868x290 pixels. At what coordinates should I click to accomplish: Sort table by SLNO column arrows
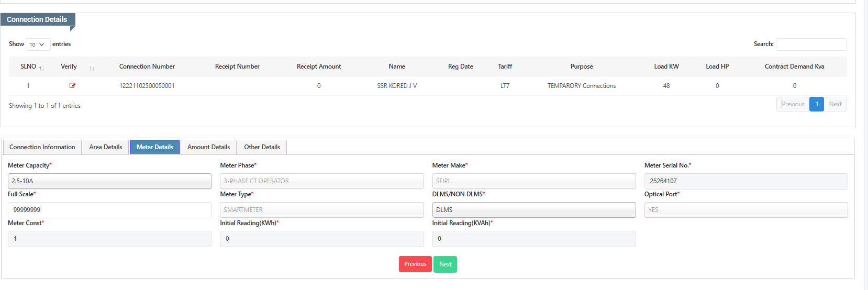[41, 68]
